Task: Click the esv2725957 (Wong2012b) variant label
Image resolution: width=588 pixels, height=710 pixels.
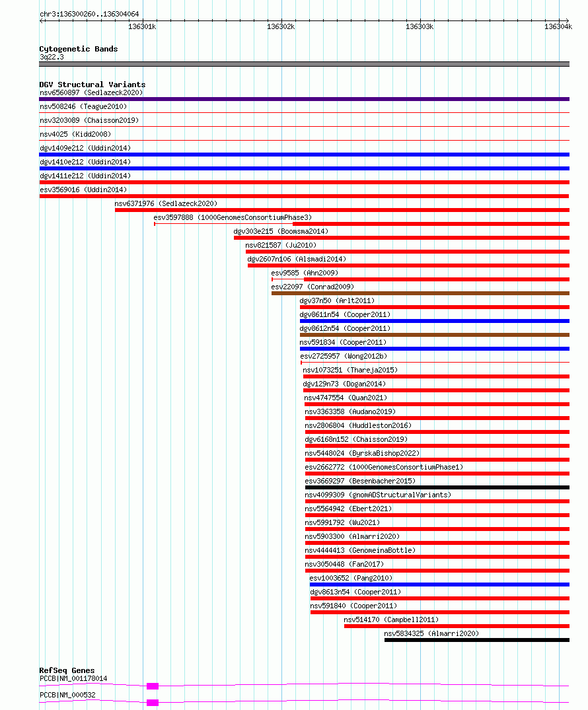Action: (x=344, y=356)
